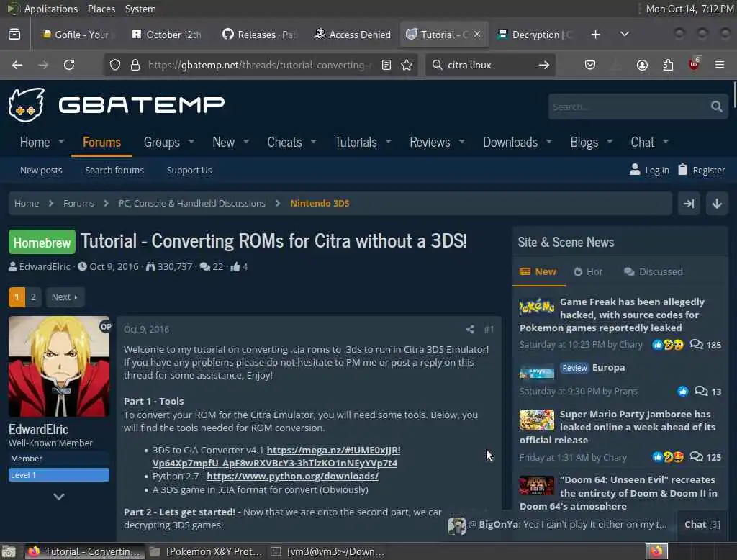Expand the New dropdown arrow
Image resolution: width=737 pixels, height=560 pixels.
coord(246,142)
